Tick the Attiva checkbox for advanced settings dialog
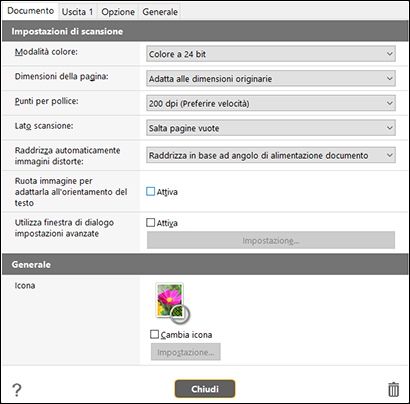The image size is (410, 404). (151, 222)
